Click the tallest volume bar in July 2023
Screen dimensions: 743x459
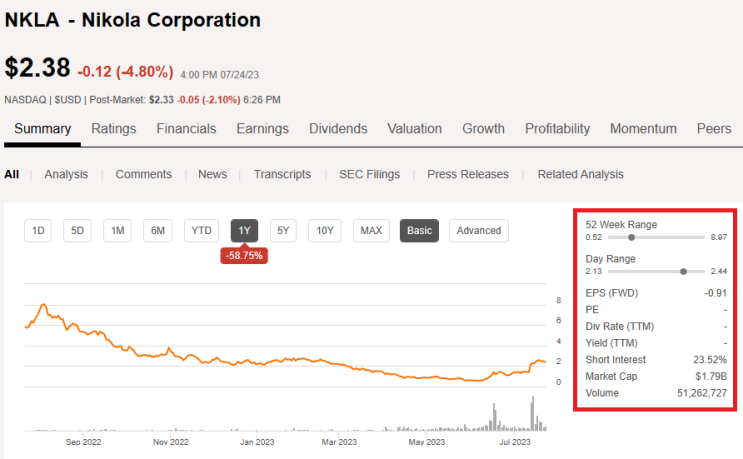point(533,413)
